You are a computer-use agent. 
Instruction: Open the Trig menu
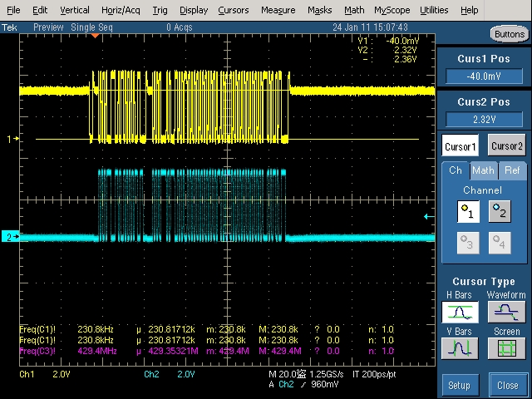click(x=160, y=10)
